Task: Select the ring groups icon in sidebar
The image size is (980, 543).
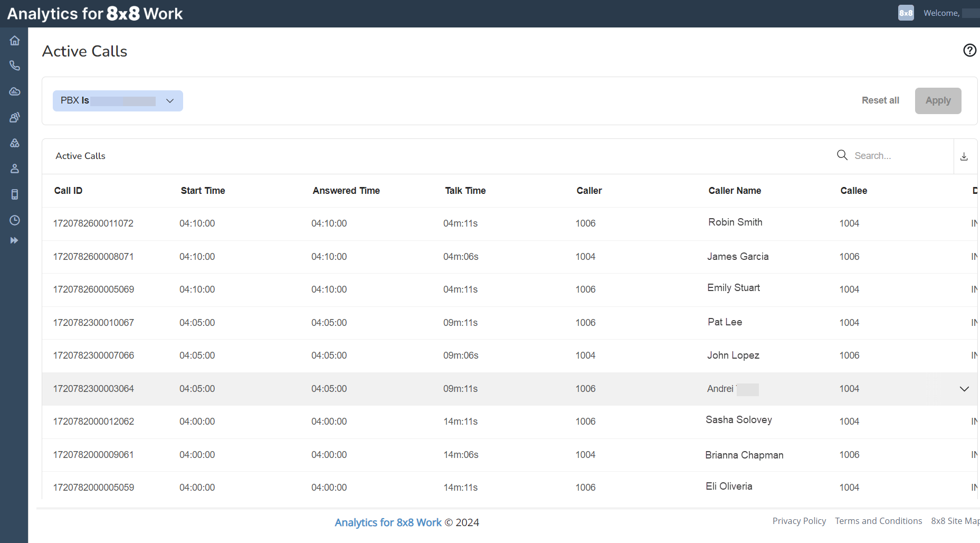Action: (x=14, y=143)
